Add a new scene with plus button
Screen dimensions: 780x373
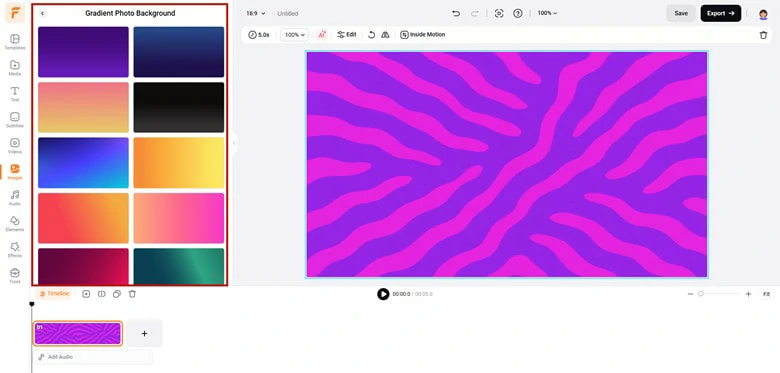[144, 333]
